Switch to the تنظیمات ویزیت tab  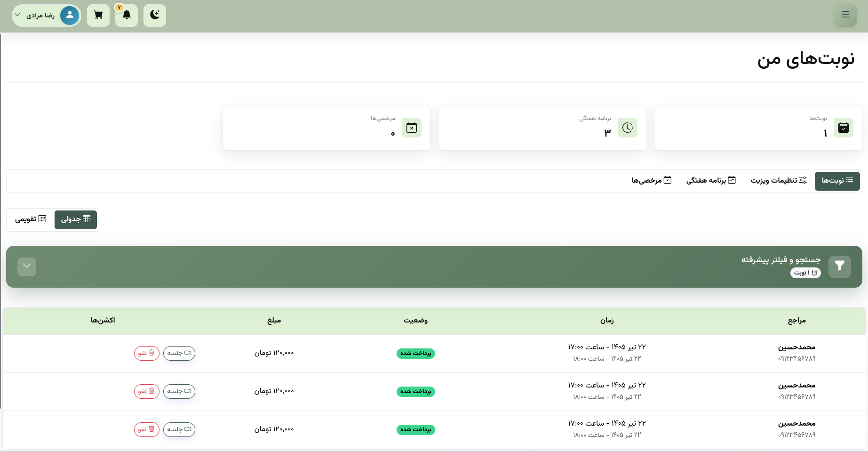pos(779,181)
